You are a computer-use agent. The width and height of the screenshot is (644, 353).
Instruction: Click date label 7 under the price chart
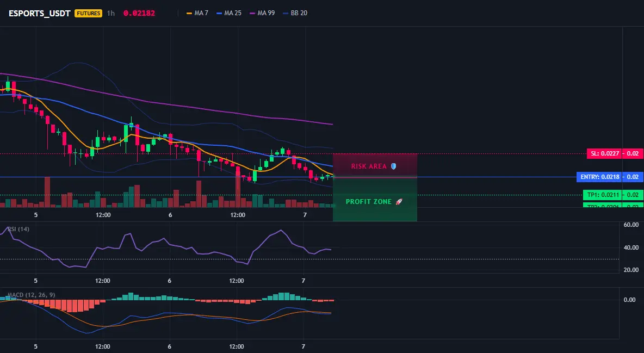pos(305,215)
